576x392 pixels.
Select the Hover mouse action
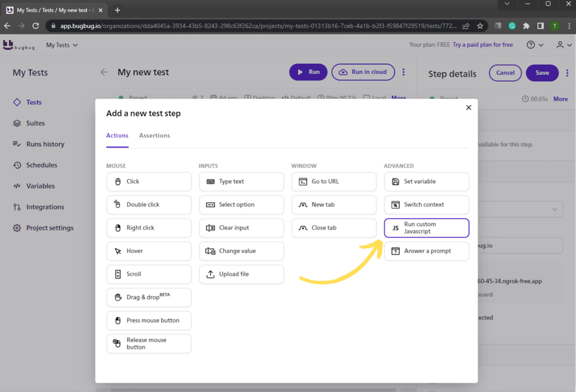point(149,251)
